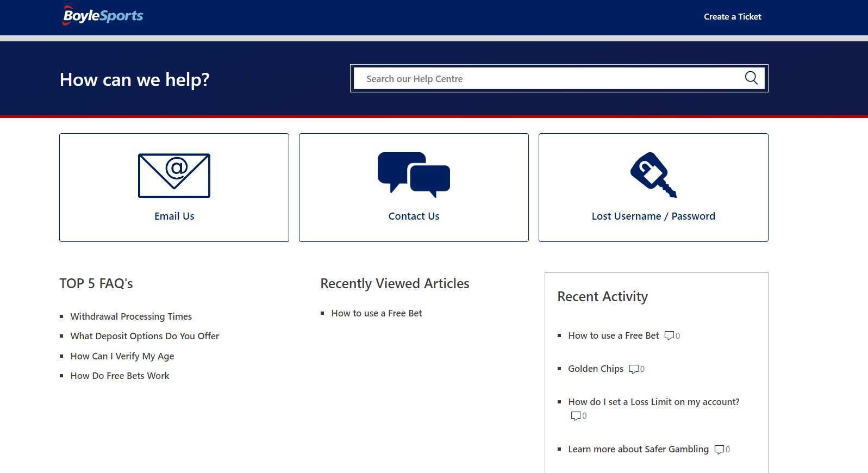Open How Can I Verify My Age

point(122,356)
